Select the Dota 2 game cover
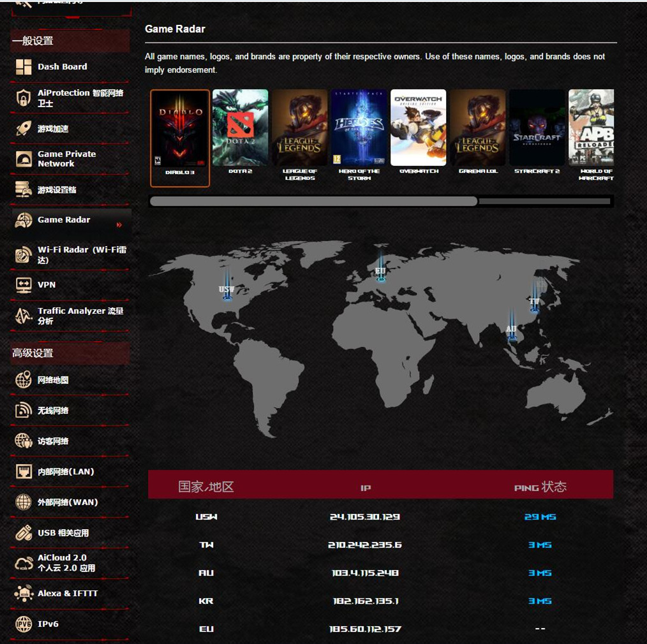 (x=240, y=128)
